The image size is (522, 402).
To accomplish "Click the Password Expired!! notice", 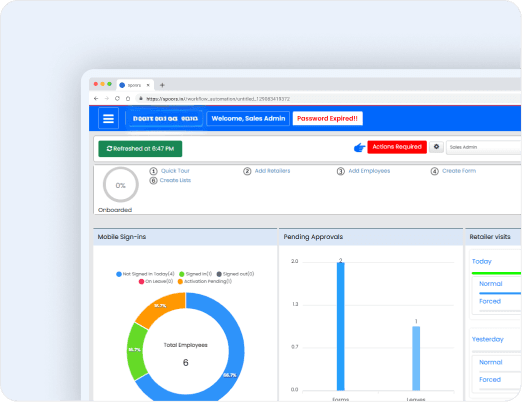I will [x=327, y=119].
